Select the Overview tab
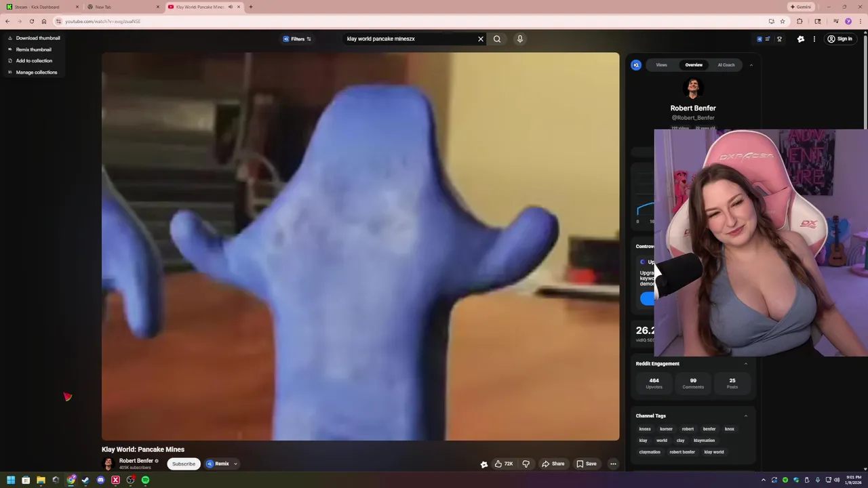Screen dimensions: 868x488 [x=694, y=65]
